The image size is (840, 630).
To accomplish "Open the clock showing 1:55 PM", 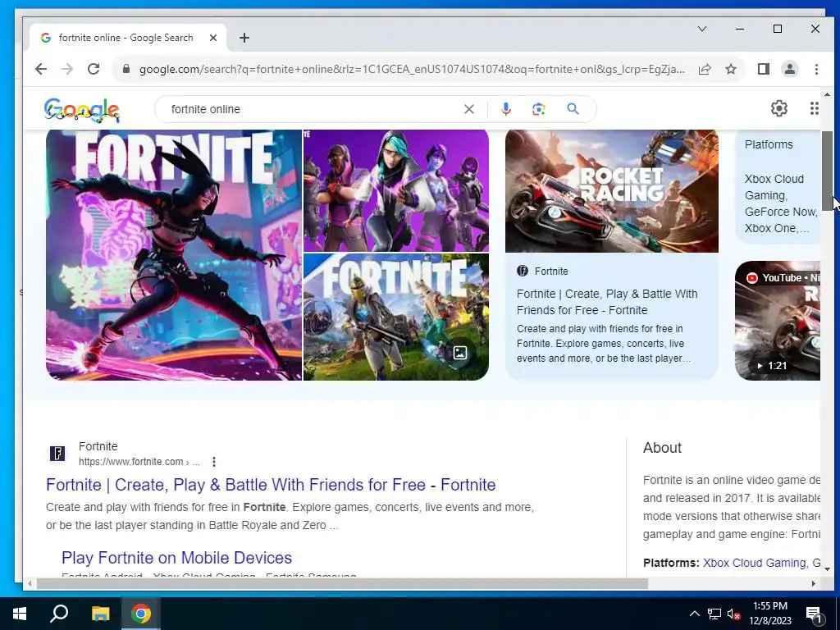I will (770, 614).
